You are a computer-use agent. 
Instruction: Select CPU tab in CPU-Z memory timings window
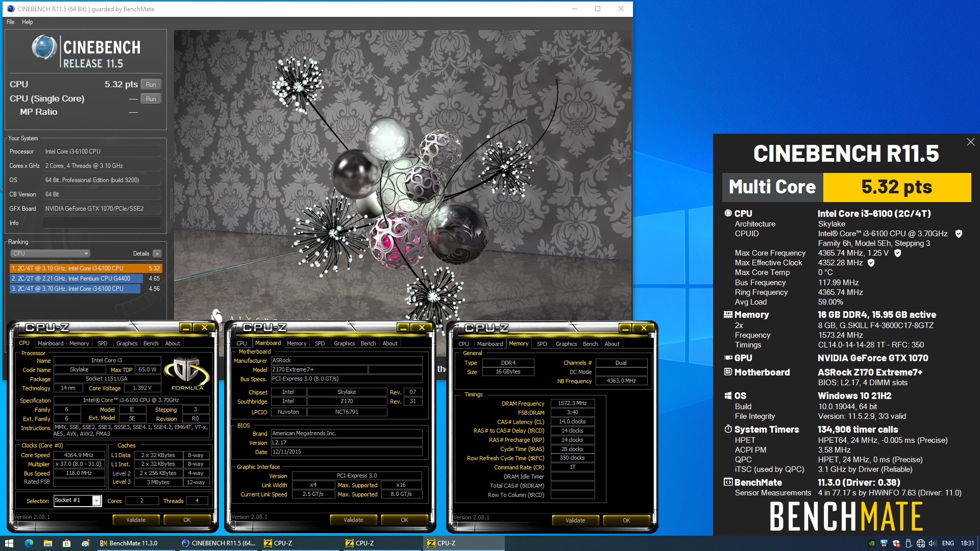463,344
